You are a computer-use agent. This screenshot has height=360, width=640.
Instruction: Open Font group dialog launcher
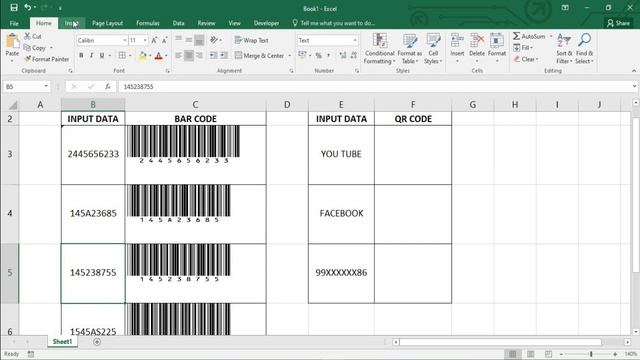click(x=167, y=71)
